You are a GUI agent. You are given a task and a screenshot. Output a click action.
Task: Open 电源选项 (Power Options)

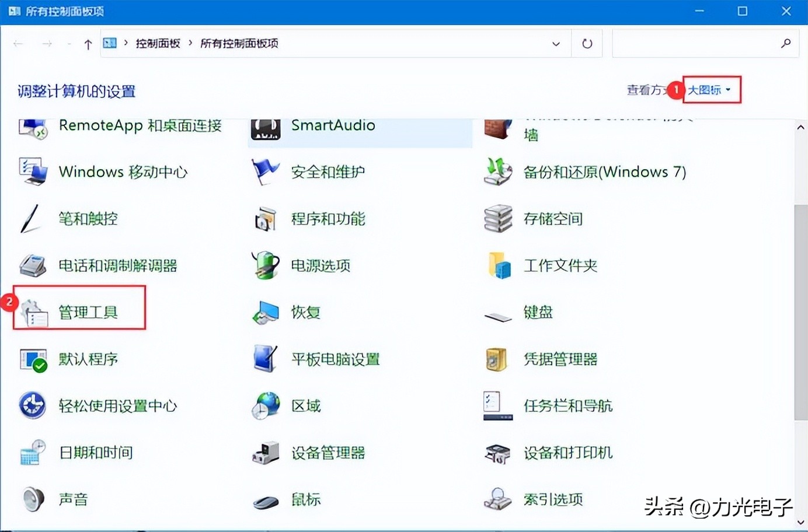[320, 265]
